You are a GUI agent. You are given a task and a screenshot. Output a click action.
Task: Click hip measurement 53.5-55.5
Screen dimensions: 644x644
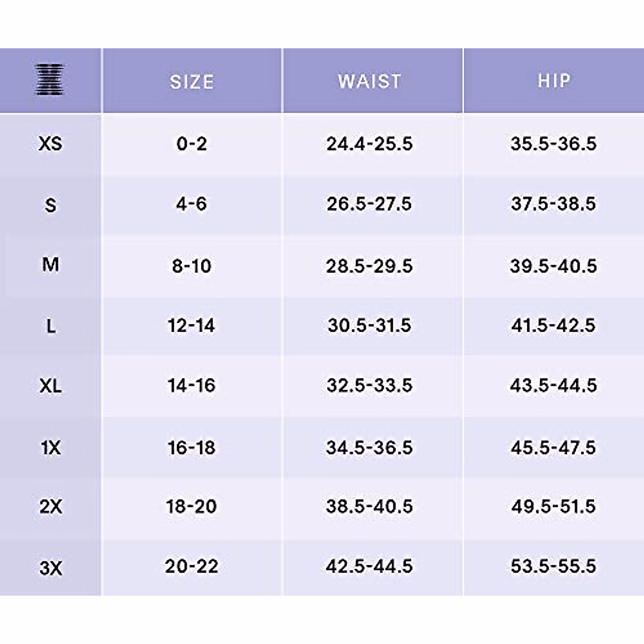pyautogui.click(x=553, y=566)
